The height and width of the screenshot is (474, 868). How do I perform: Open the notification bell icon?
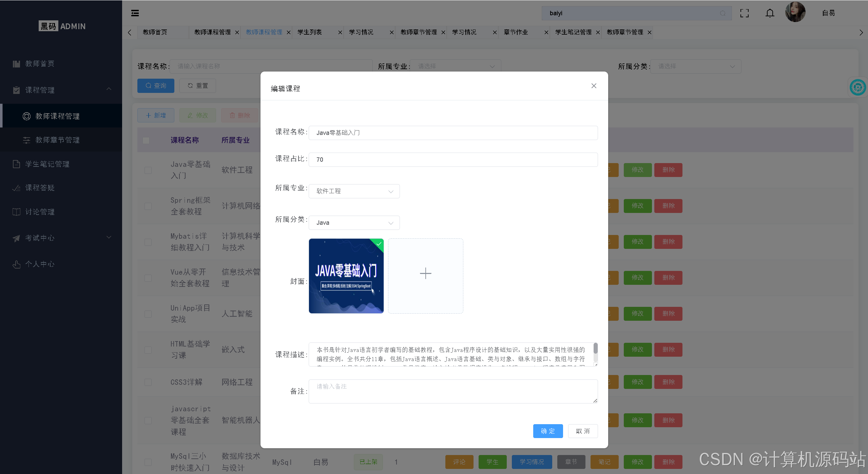point(769,13)
